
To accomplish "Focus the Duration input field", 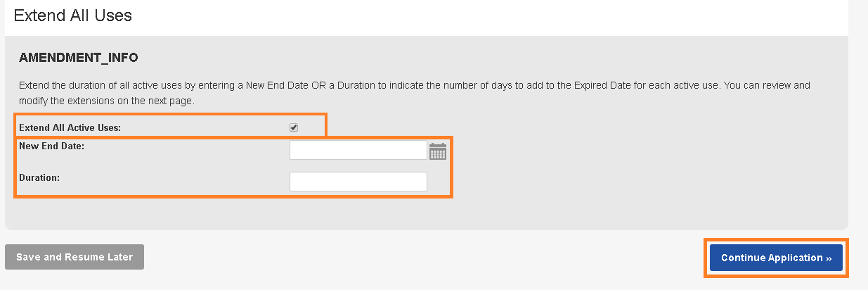I will 358,182.
